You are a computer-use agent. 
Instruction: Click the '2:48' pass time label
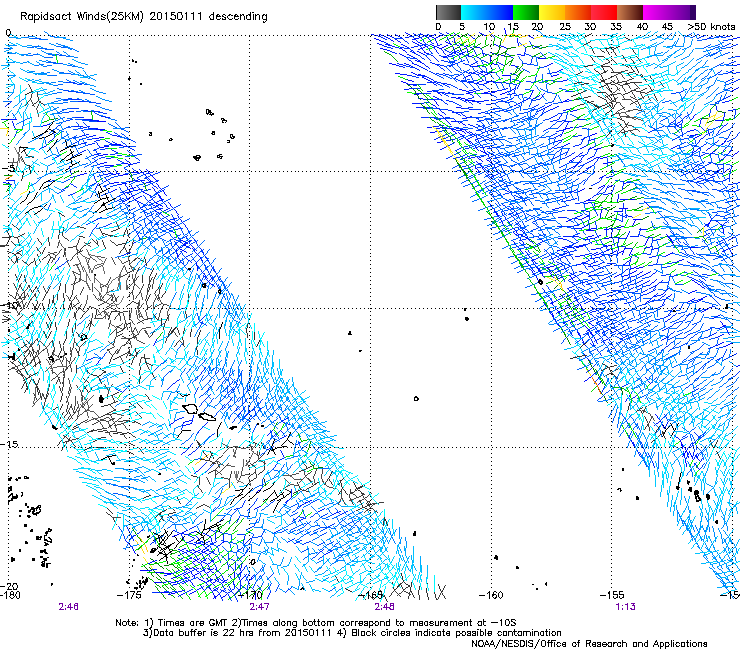pyautogui.click(x=384, y=607)
